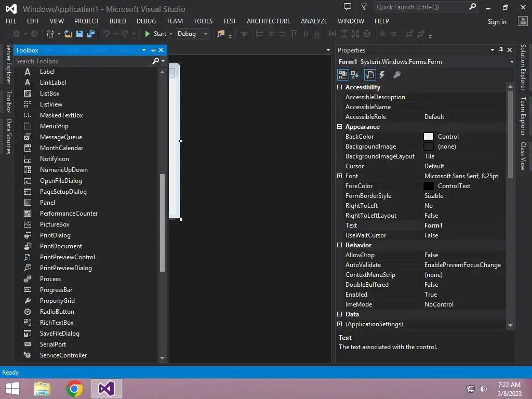Click the BackColor Control color swatch
Screen dimensions: 532x399
click(x=429, y=137)
